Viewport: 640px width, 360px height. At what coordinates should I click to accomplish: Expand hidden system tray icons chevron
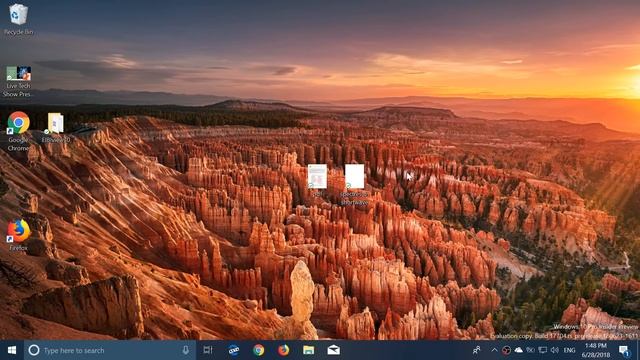tap(494, 350)
